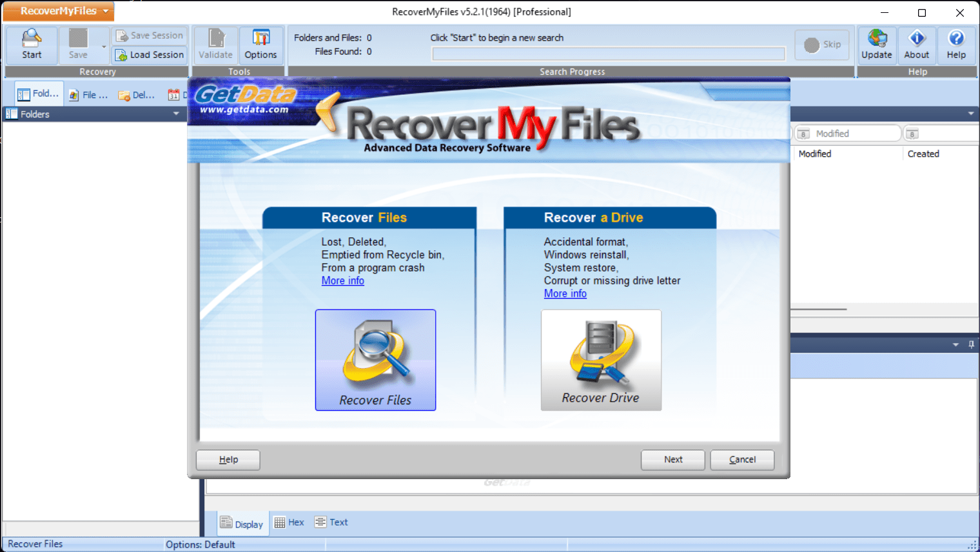Select the Date calendar tab icon

coord(173,95)
